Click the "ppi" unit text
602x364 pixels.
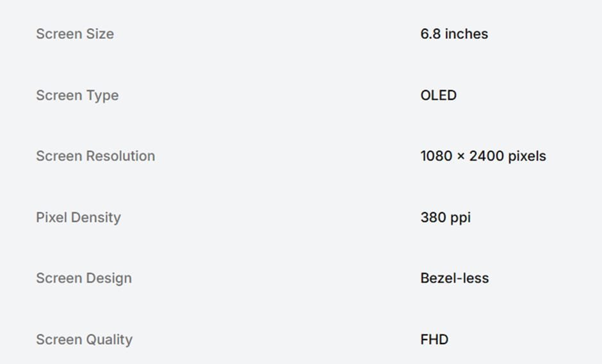(x=460, y=218)
